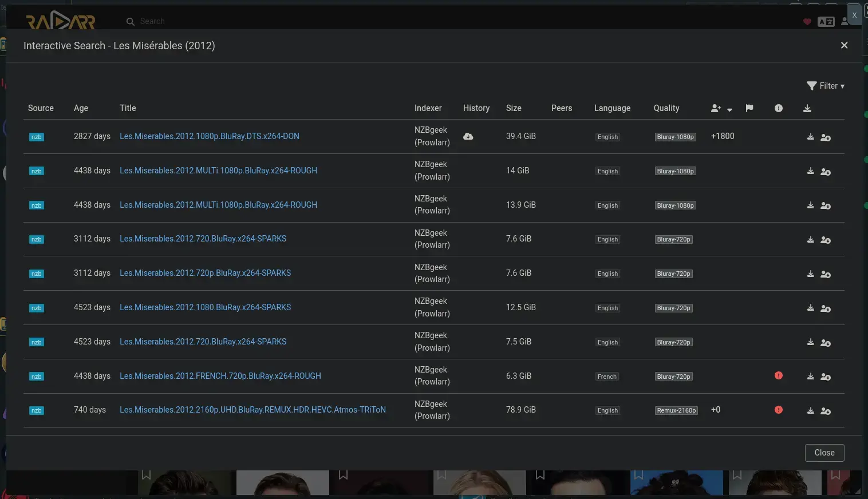
Task: Sort results by Source column
Action: (41, 108)
